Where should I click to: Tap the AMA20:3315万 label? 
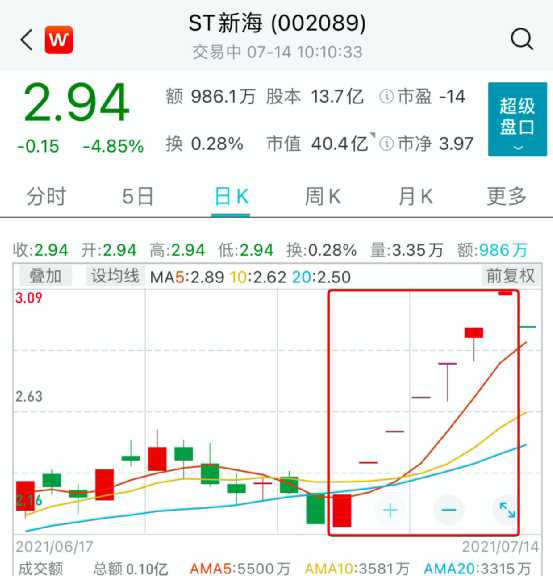478,569
